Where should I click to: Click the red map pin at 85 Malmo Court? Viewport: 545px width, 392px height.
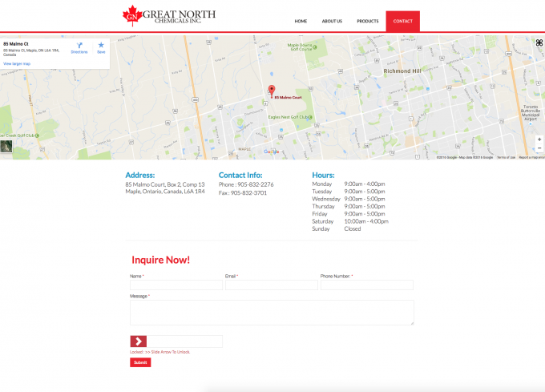pos(271,91)
